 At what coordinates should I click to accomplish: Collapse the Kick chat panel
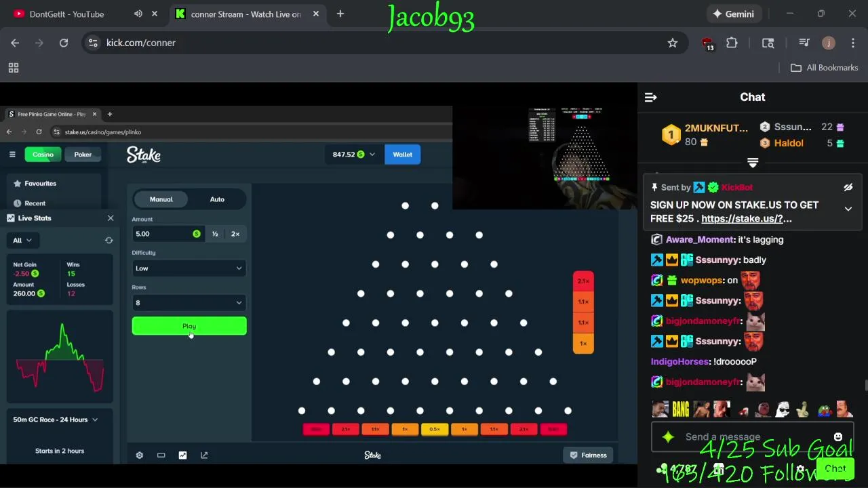click(x=651, y=98)
